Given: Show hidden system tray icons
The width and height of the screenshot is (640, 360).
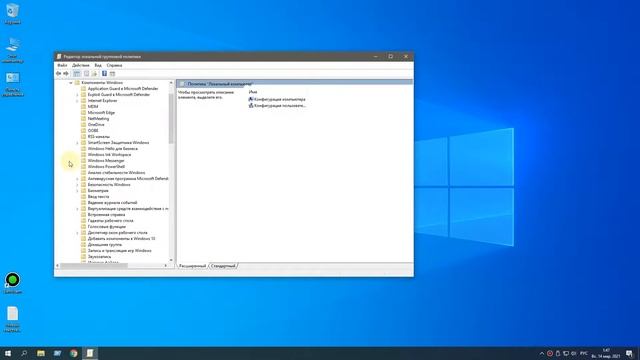Looking at the screenshot, I should pyautogui.click(x=542, y=353).
